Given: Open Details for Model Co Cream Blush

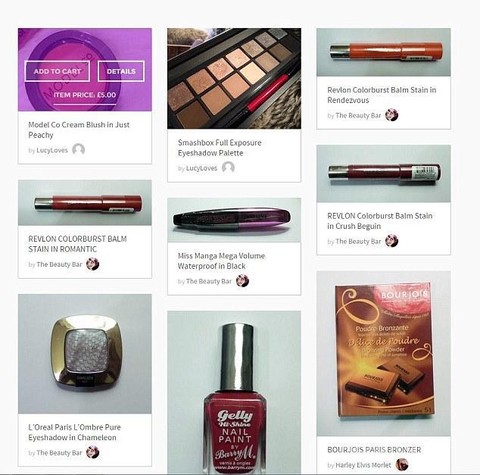Looking at the screenshot, I should [x=121, y=71].
